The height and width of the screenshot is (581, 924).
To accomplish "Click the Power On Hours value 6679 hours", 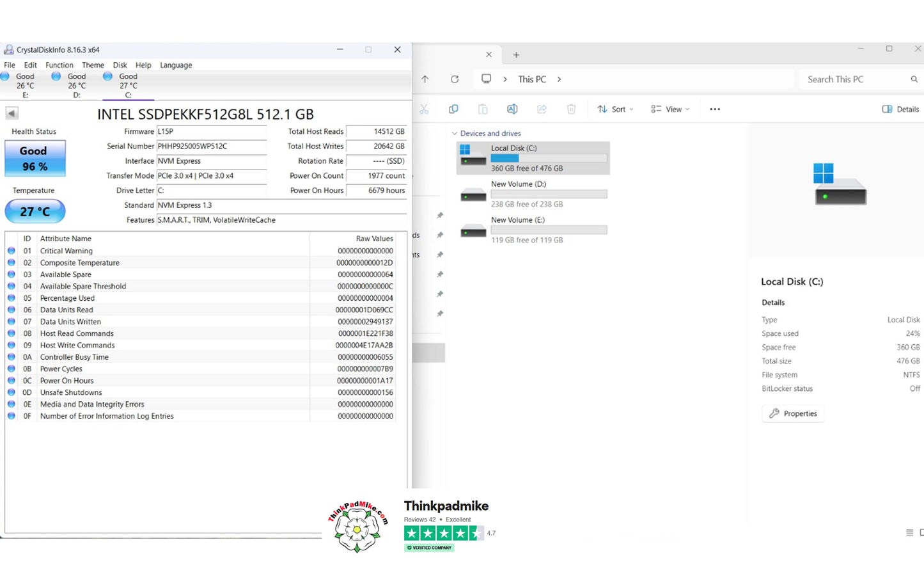I will coord(376,190).
